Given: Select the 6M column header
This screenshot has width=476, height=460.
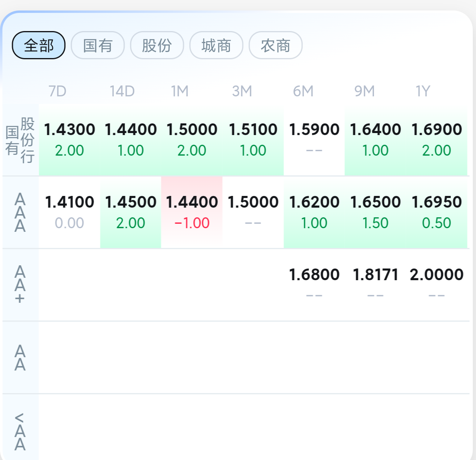Looking at the screenshot, I should [303, 92].
